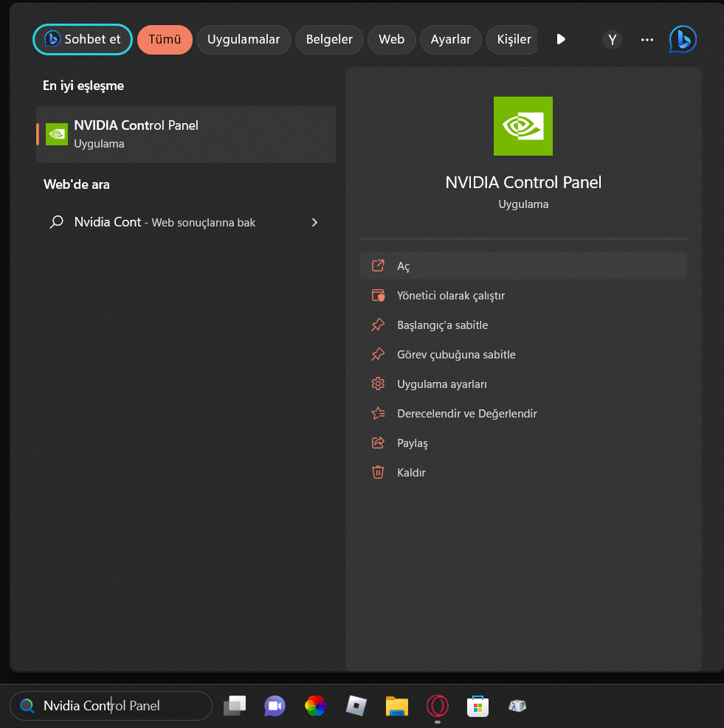Screen dimensions: 724x728
Task: Launch Roblox from the taskbar
Action: pos(356,706)
